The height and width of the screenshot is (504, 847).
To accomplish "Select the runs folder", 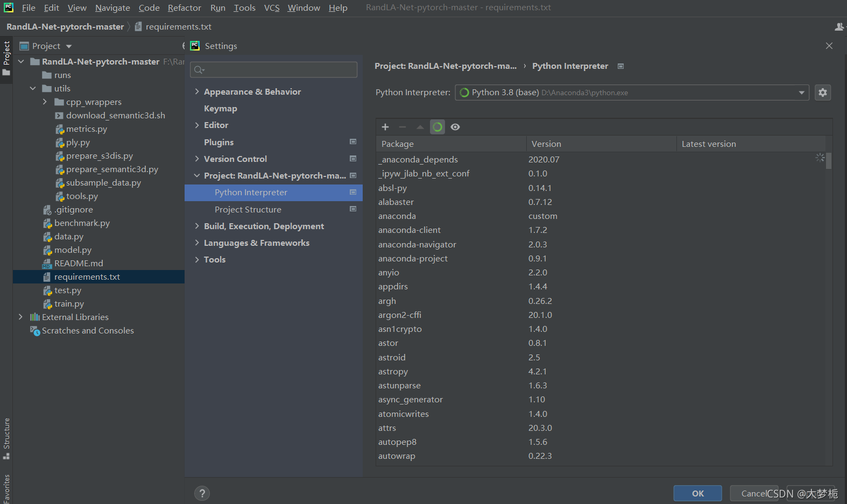I will pyautogui.click(x=62, y=75).
